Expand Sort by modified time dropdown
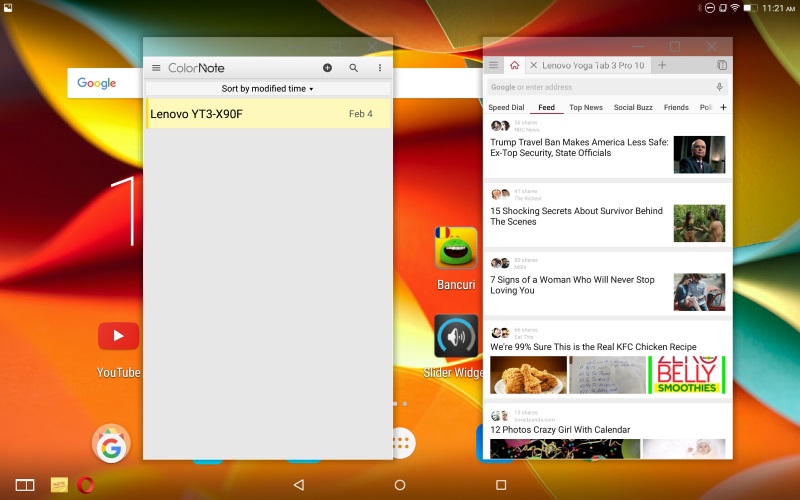The width and height of the screenshot is (800, 500). 267,89
